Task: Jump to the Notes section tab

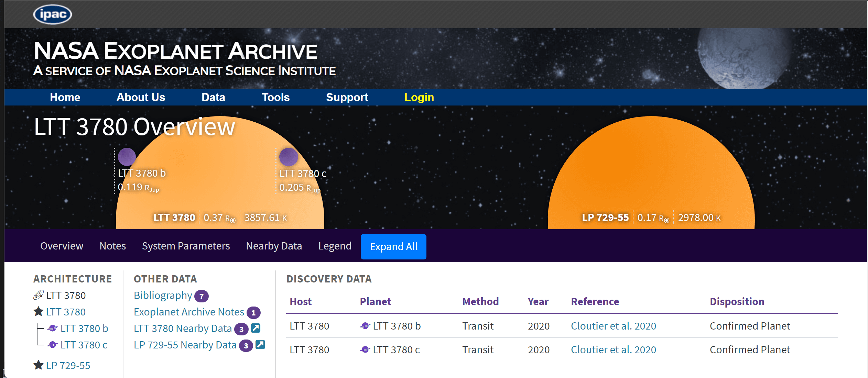Action: (113, 246)
